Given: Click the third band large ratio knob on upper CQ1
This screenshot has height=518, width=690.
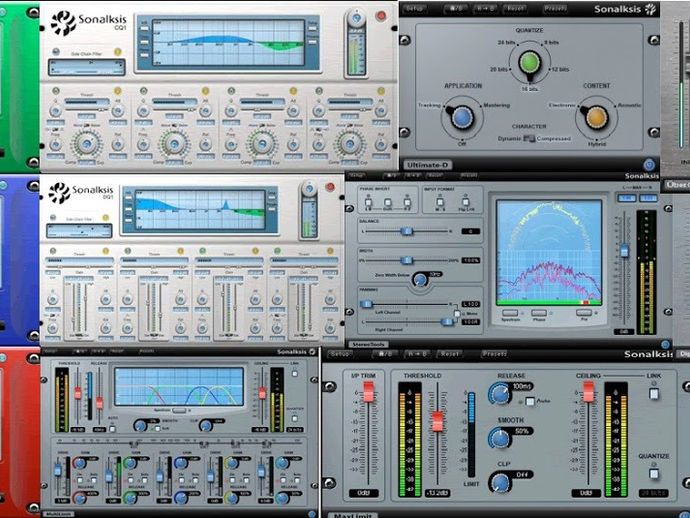Looking at the screenshot, I should 262,144.
